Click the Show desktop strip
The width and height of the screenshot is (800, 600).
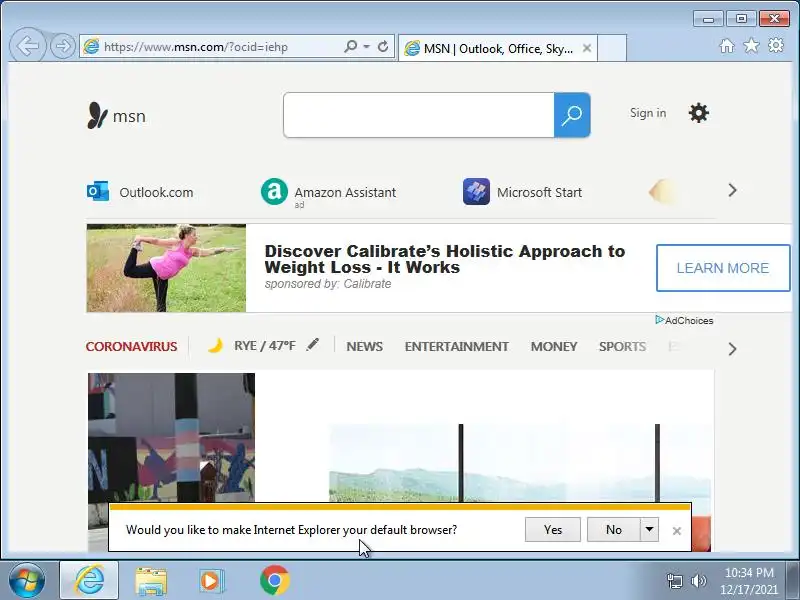coord(792,580)
